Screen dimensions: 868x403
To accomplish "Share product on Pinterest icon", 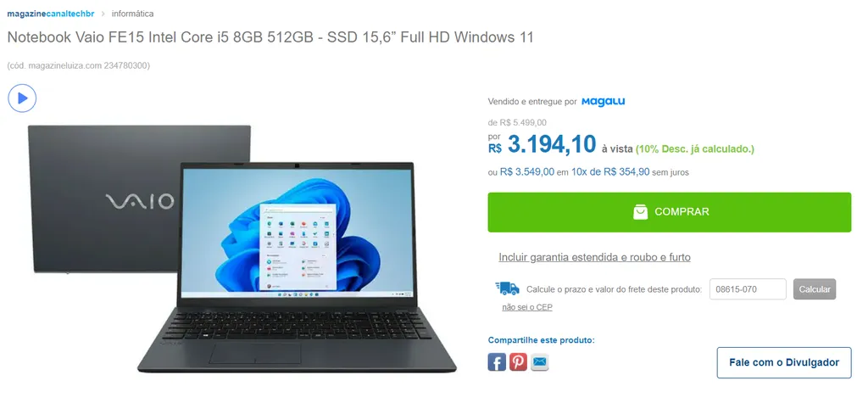I will (x=518, y=362).
